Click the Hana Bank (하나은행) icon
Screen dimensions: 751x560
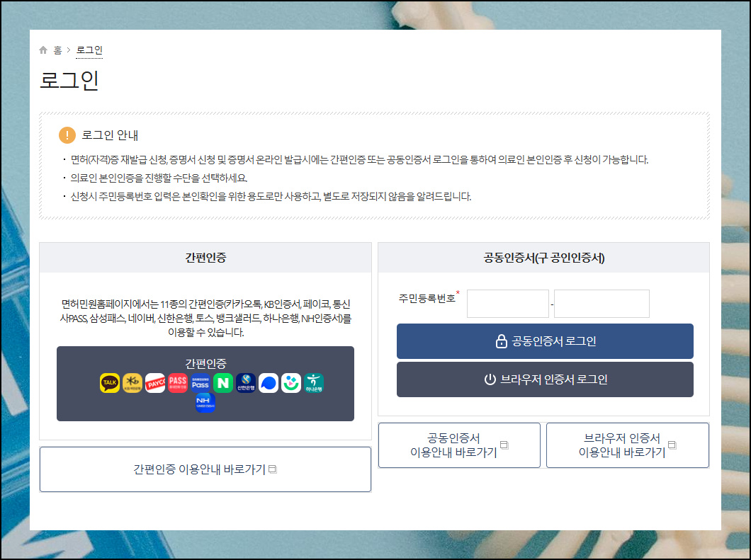(x=314, y=383)
